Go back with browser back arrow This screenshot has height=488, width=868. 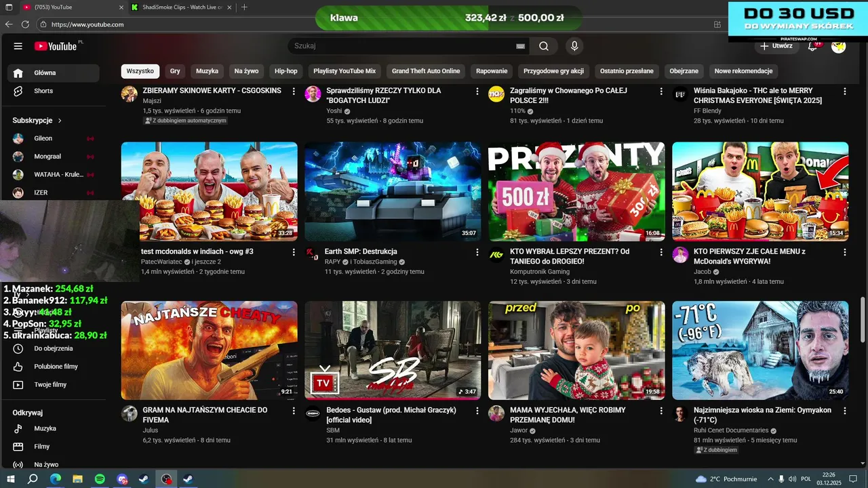coord(9,24)
